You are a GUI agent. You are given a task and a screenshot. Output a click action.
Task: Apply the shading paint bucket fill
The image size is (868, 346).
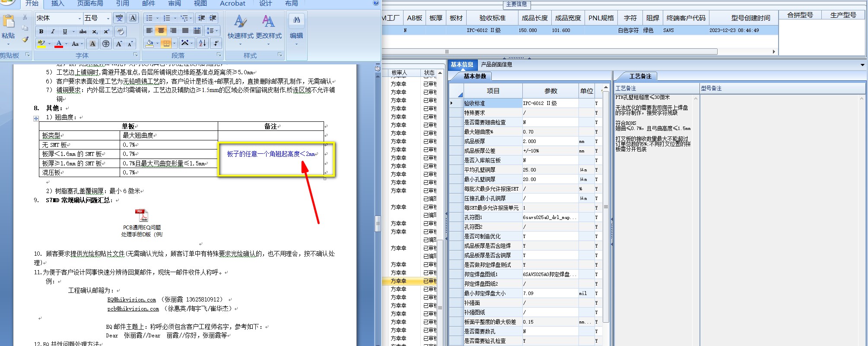tap(149, 43)
